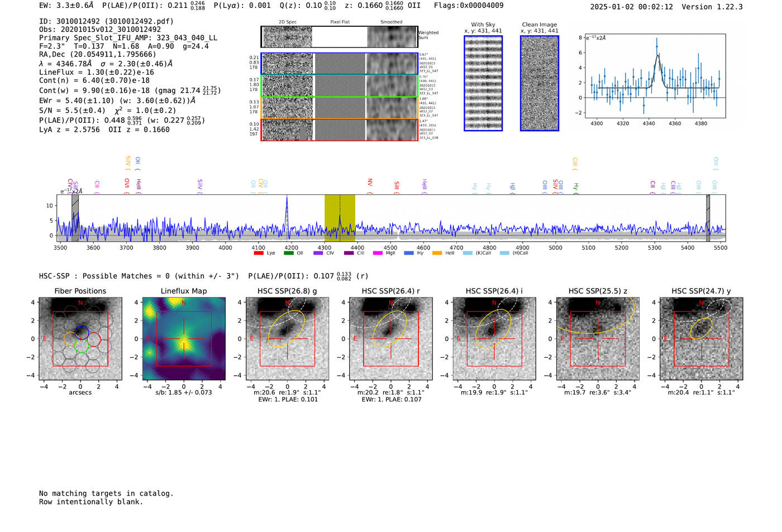Click the 'Flags:0x00004009' header text
The height and width of the screenshot is (532, 782).
469,6
